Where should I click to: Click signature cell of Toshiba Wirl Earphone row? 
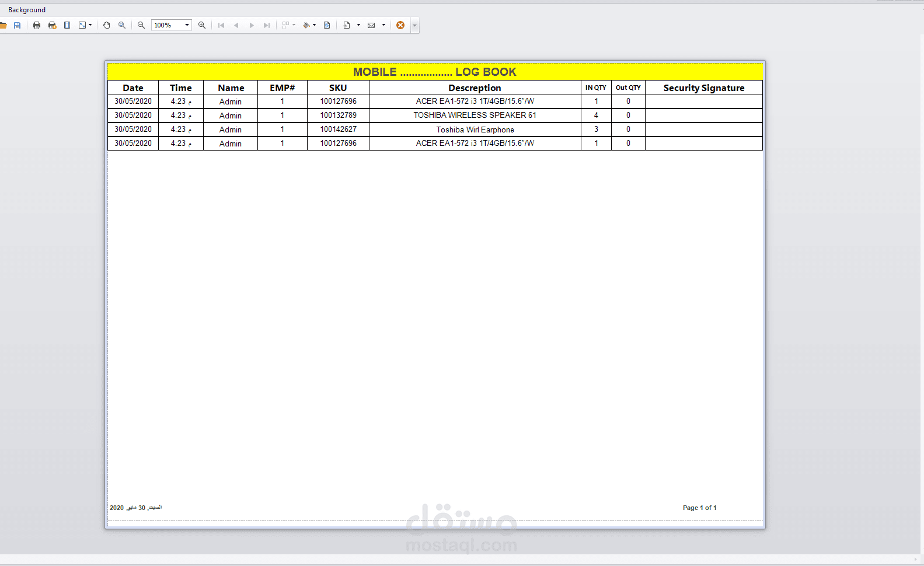[704, 130]
